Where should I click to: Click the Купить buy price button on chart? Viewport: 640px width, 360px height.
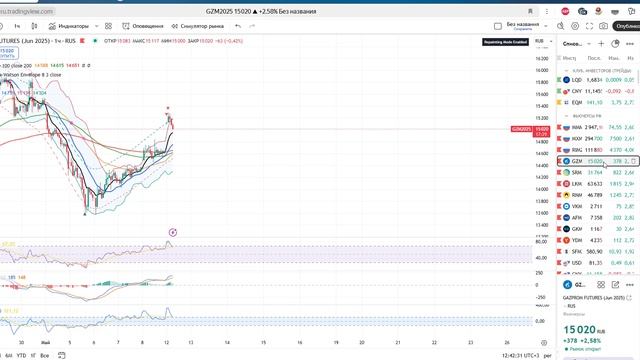point(9,53)
